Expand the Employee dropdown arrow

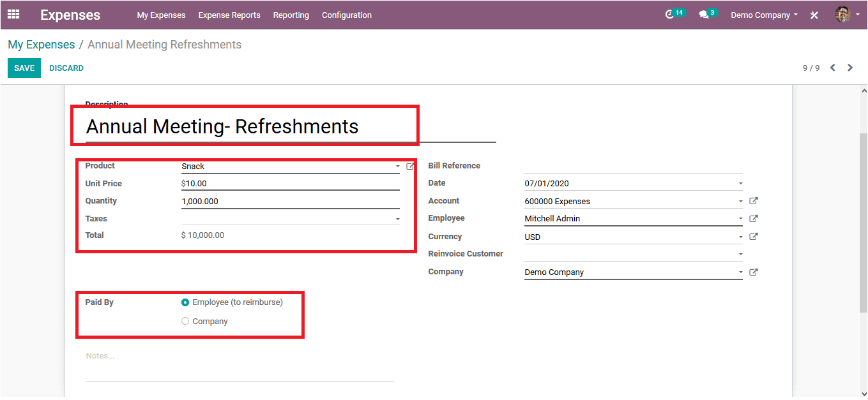point(740,219)
